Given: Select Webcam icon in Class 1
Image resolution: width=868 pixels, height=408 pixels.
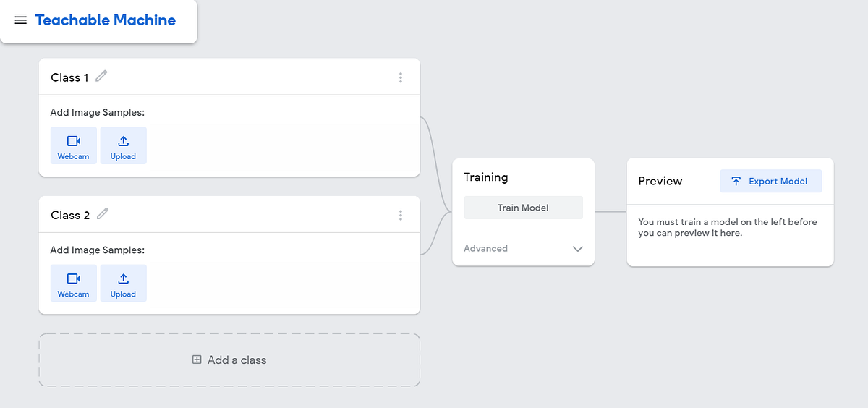Looking at the screenshot, I should coord(73,141).
